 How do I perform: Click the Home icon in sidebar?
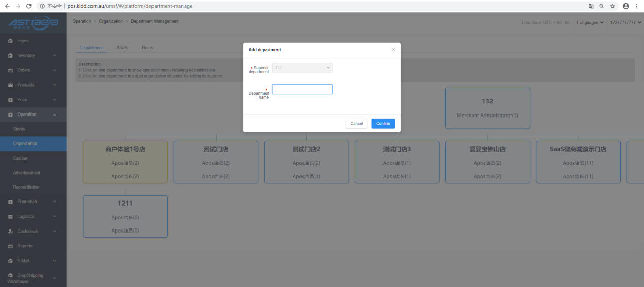(x=10, y=41)
